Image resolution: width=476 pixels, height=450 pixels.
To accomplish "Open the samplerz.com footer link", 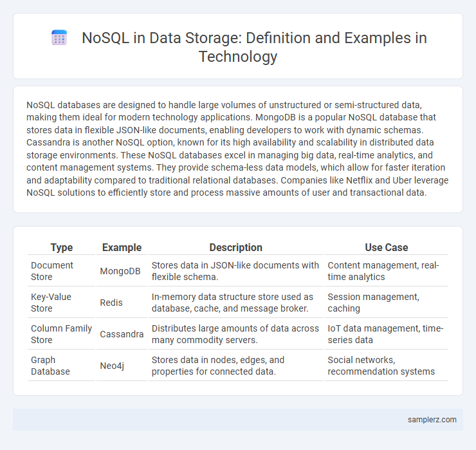I will 432,419.
